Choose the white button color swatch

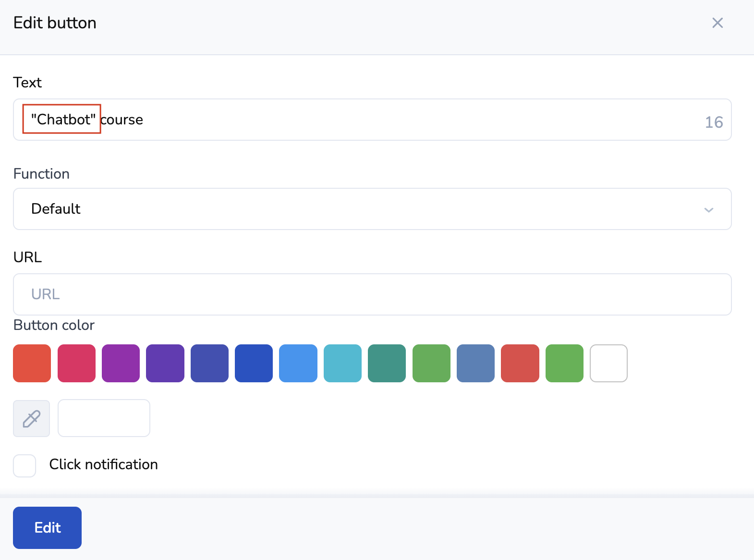tap(608, 363)
